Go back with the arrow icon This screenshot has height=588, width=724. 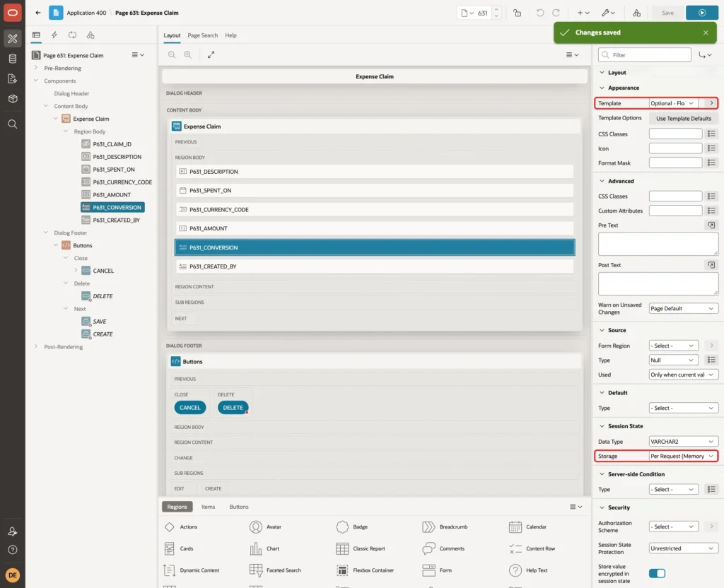38,13
